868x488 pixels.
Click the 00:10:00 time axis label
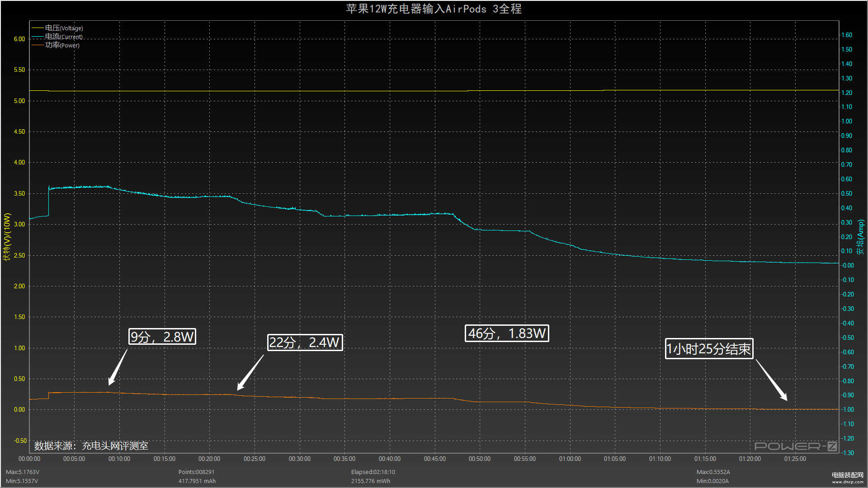119,459
